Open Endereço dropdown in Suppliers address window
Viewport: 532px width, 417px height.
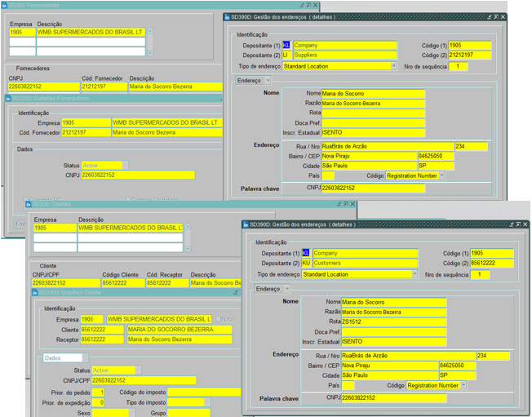point(268,81)
